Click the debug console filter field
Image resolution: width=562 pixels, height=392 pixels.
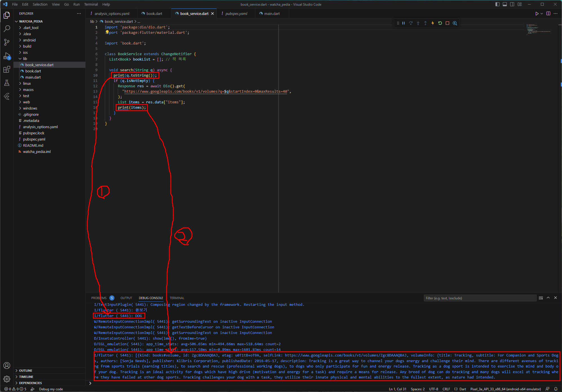point(480,298)
